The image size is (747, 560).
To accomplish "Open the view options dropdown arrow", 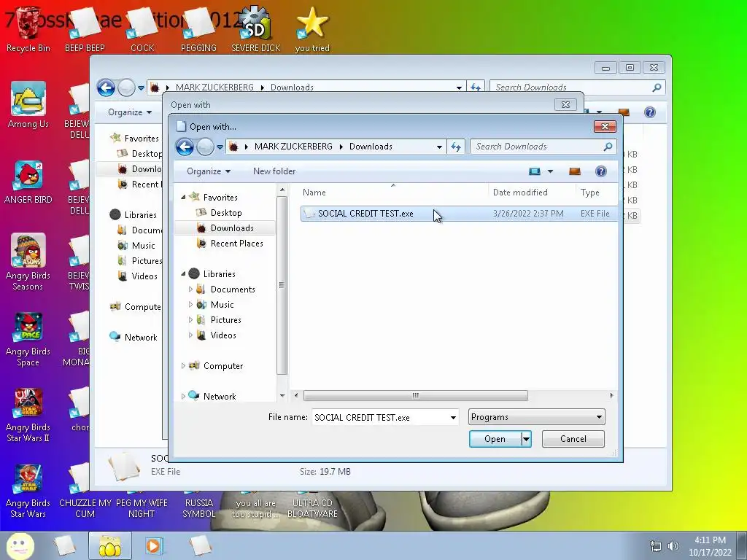I will coord(550,171).
